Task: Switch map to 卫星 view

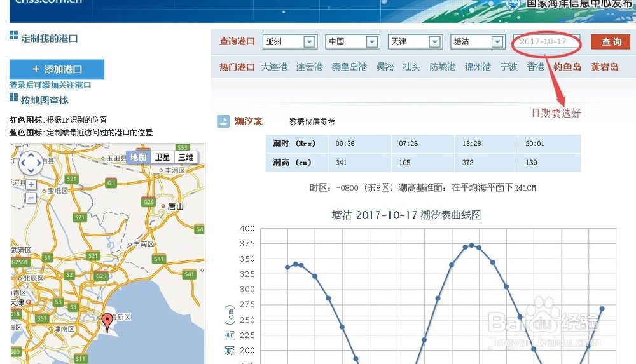Action: (162, 157)
